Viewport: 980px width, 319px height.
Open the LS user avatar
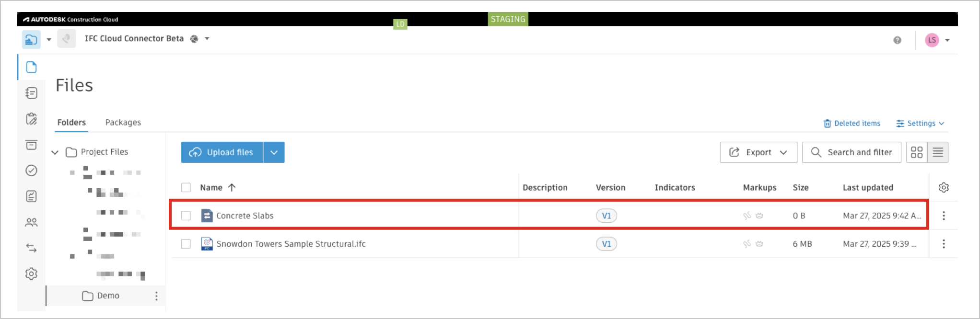point(932,40)
